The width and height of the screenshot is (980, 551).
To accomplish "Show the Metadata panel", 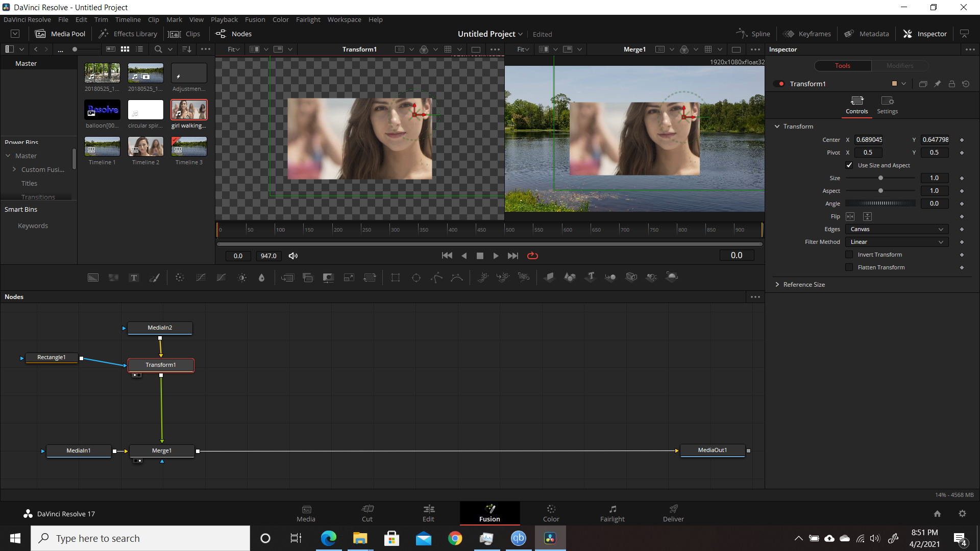I will (x=867, y=34).
